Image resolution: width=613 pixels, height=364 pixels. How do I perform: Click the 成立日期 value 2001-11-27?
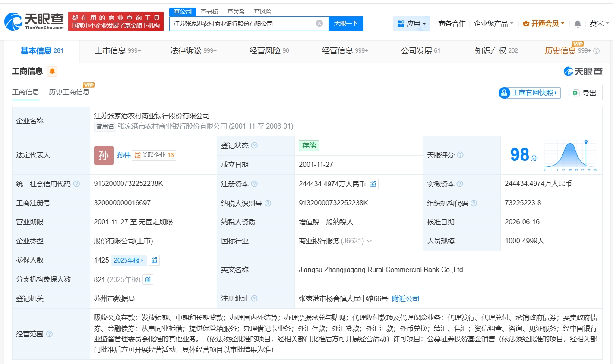point(316,165)
